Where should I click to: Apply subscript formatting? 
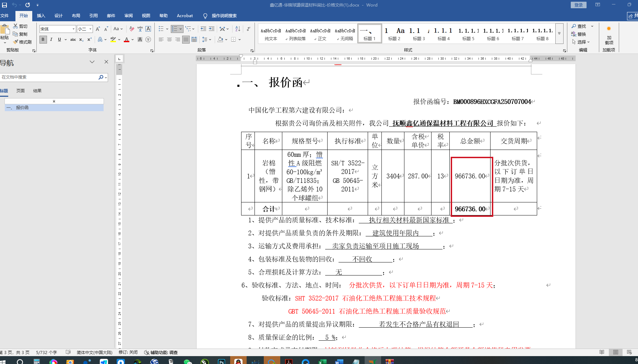coord(81,39)
